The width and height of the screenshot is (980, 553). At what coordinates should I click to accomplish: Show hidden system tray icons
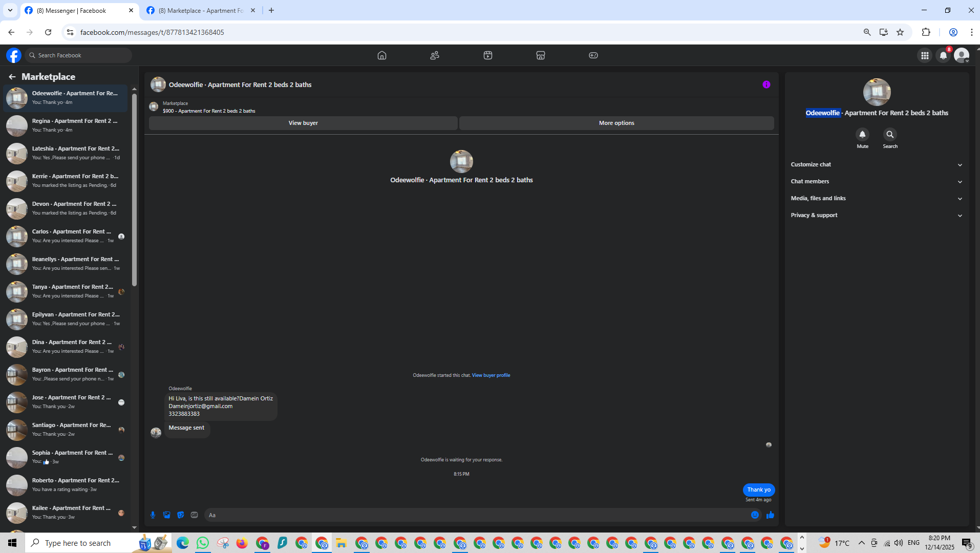pyautogui.click(x=862, y=543)
